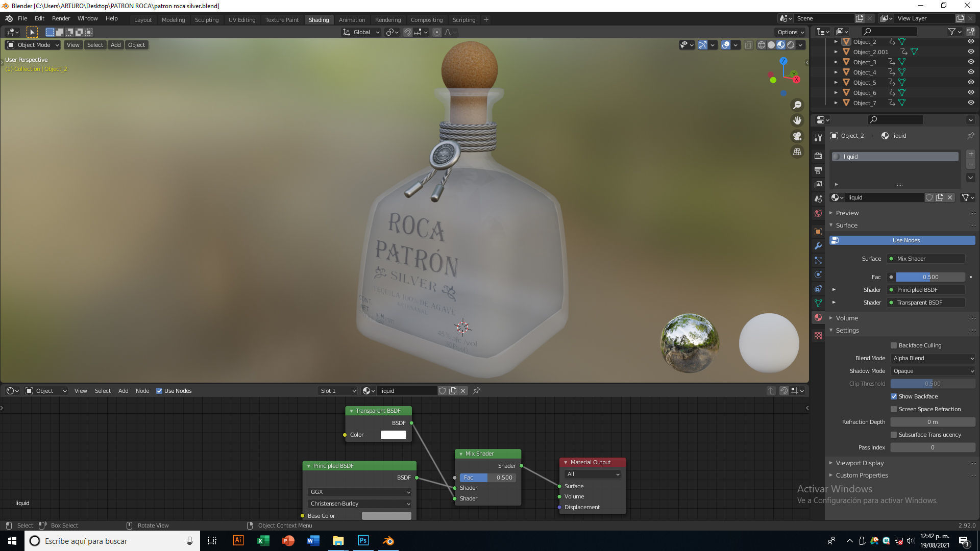Duplicate material icon in properties panel
This screenshot has height=551, width=980.
(940, 197)
